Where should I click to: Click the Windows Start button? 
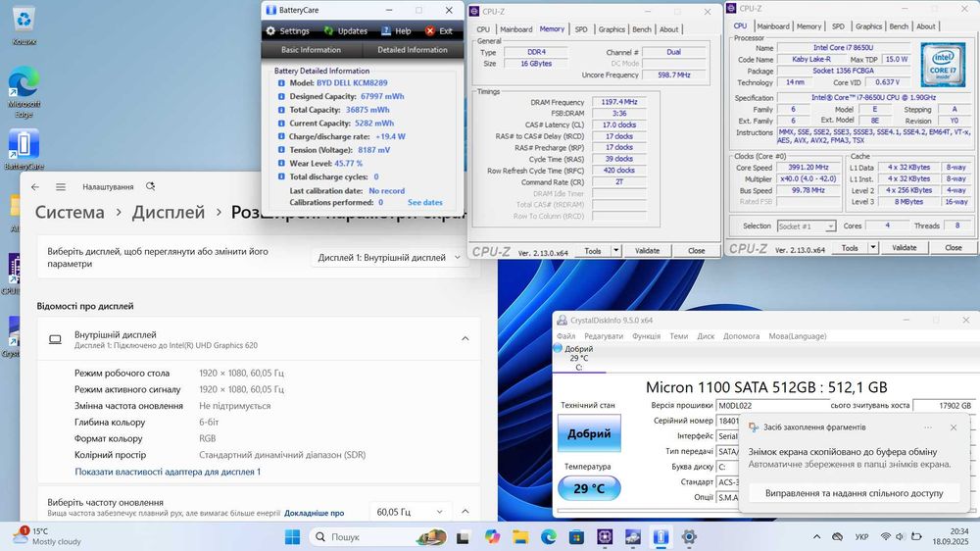click(292, 536)
